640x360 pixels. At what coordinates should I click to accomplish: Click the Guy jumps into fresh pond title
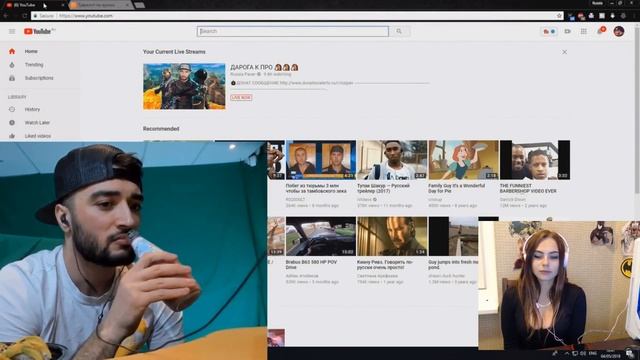click(453, 264)
